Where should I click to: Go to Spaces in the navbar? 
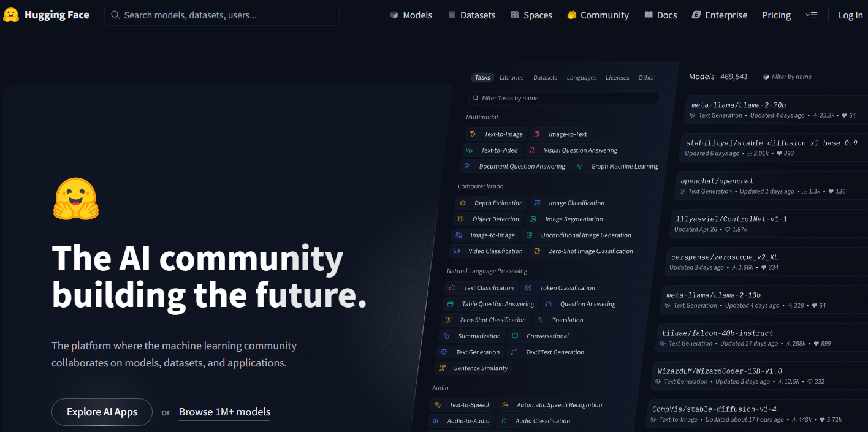point(531,15)
